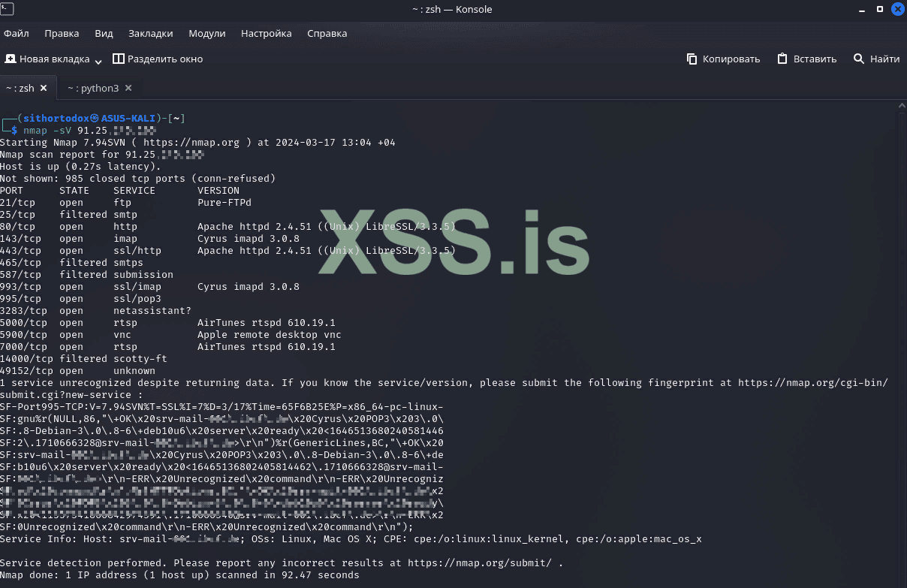Click the copy clipboard icon
907x588 pixels.
(692, 59)
